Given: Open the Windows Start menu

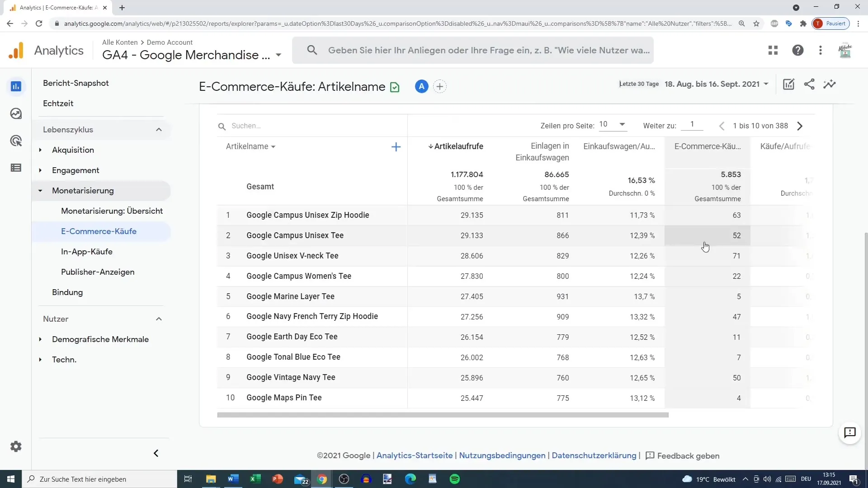Looking at the screenshot, I should pos(11,479).
